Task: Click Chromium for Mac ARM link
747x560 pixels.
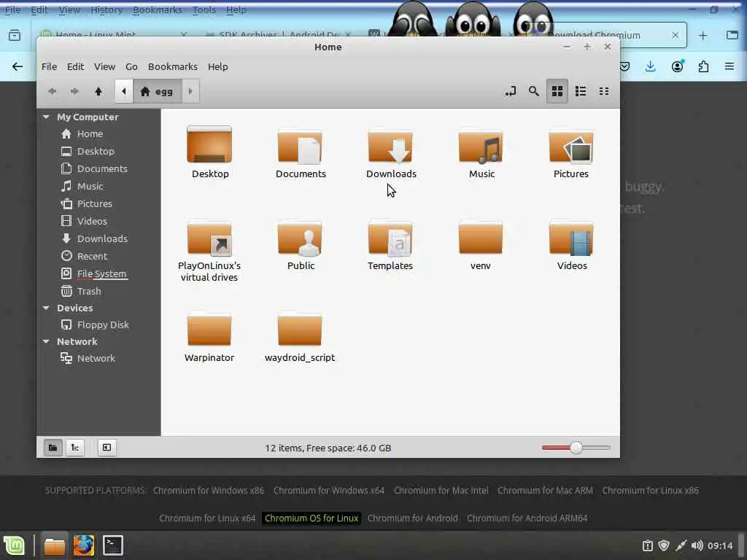Action: (545, 491)
